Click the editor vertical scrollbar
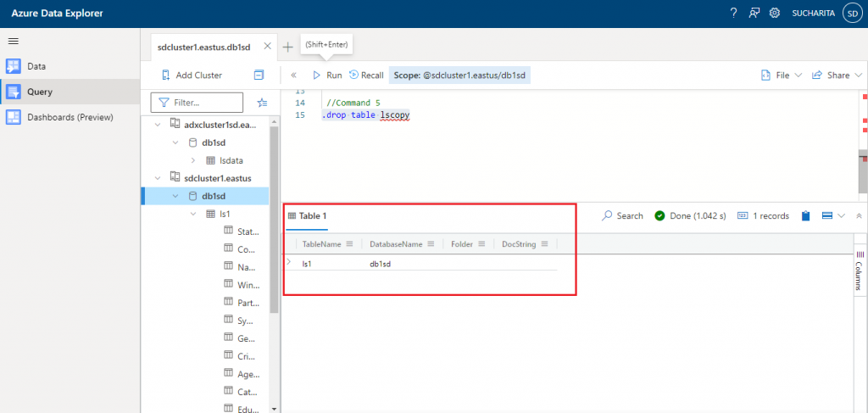The image size is (868, 413). (x=863, y=171)
